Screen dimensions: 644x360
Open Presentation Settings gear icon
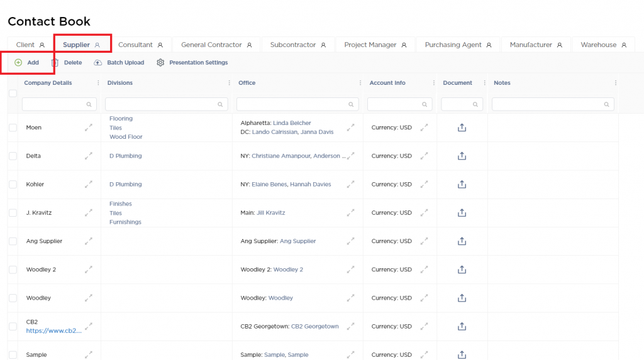point(160,63)
